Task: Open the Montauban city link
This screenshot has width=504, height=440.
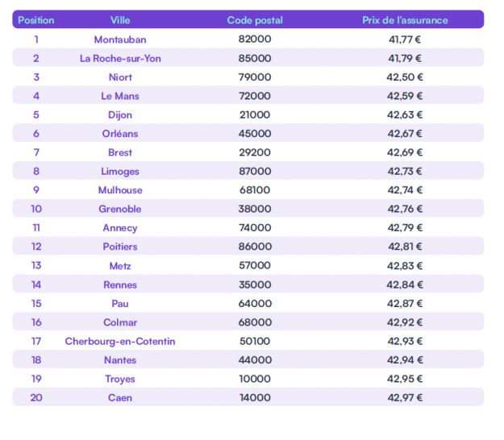Action: (x=120, y=39)
